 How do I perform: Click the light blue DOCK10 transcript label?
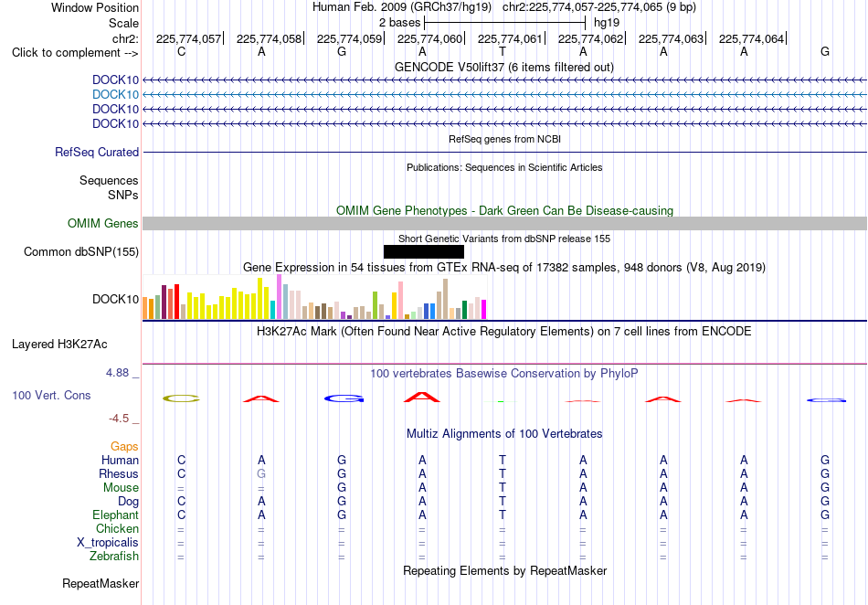pos(116,95)
